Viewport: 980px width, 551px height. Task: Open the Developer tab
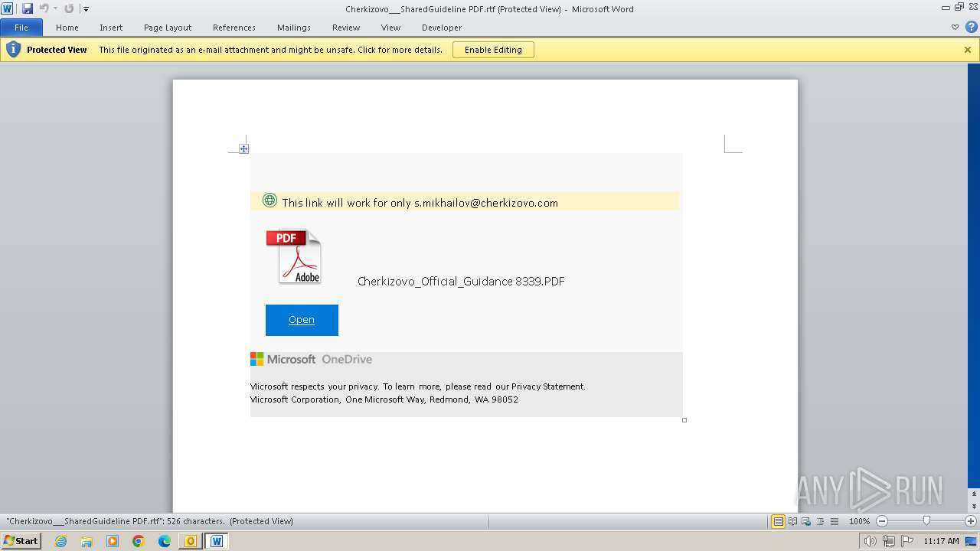point(442,28)
